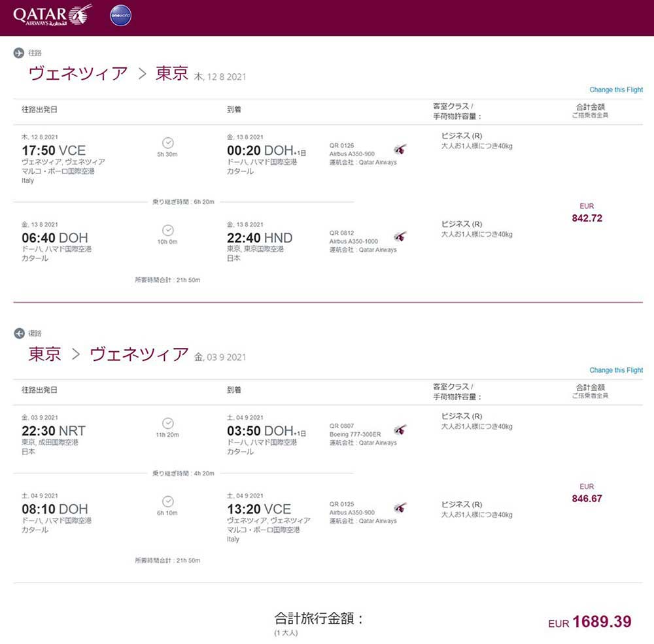Click the outbound 往路 airplane icon

point(19,53)
